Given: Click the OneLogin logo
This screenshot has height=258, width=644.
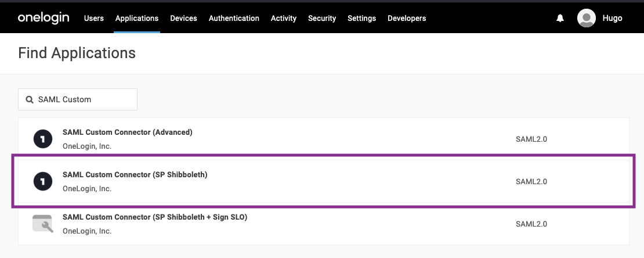Looking at the screenshot, I should coord(43,18).
